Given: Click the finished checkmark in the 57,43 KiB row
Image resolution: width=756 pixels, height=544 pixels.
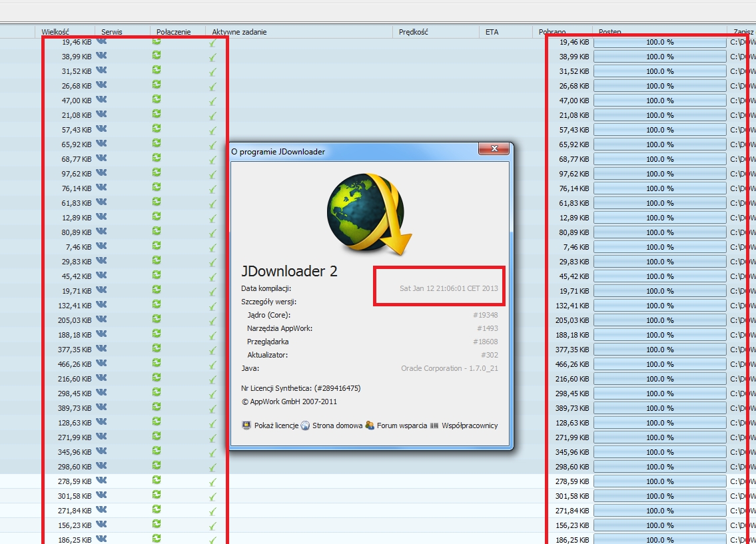Looking at the screenshot, I should pos(212,131).
